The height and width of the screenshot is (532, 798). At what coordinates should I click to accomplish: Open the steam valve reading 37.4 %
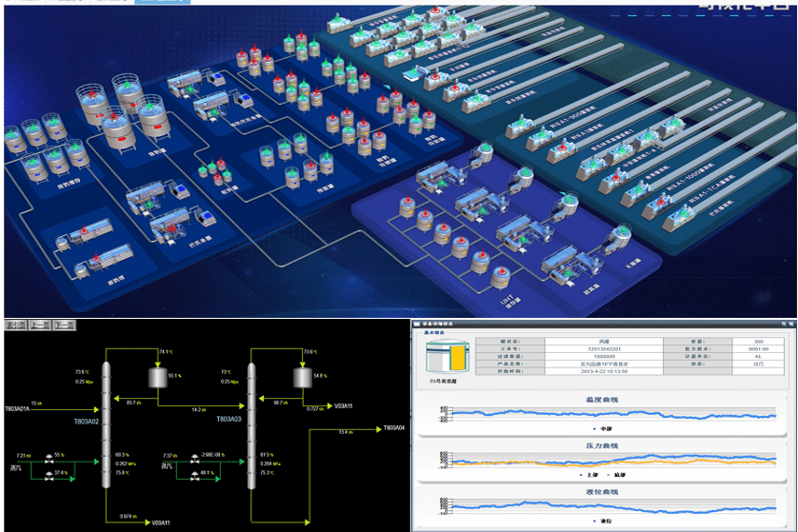(x=45, y=473)
